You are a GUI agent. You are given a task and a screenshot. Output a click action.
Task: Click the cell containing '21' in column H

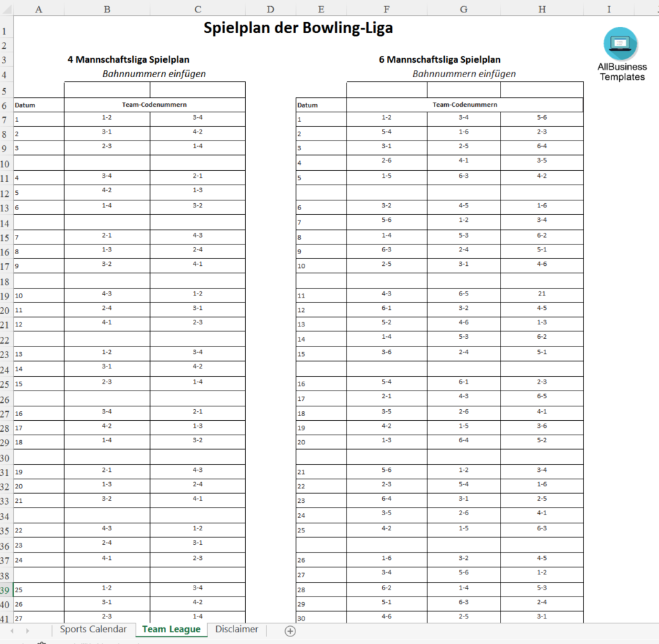pyautogui.click(x=541, y=294)
